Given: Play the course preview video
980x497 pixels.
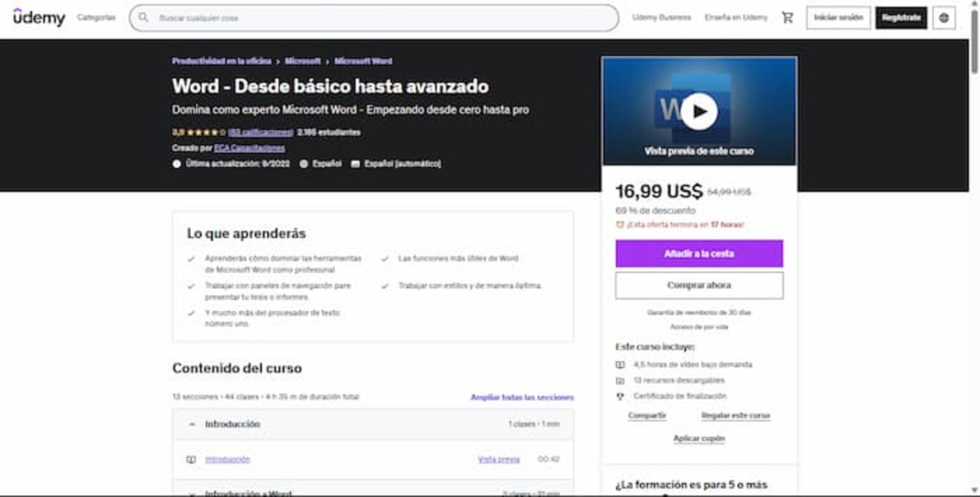Looking at the screenshot, I should click(699, 111).
